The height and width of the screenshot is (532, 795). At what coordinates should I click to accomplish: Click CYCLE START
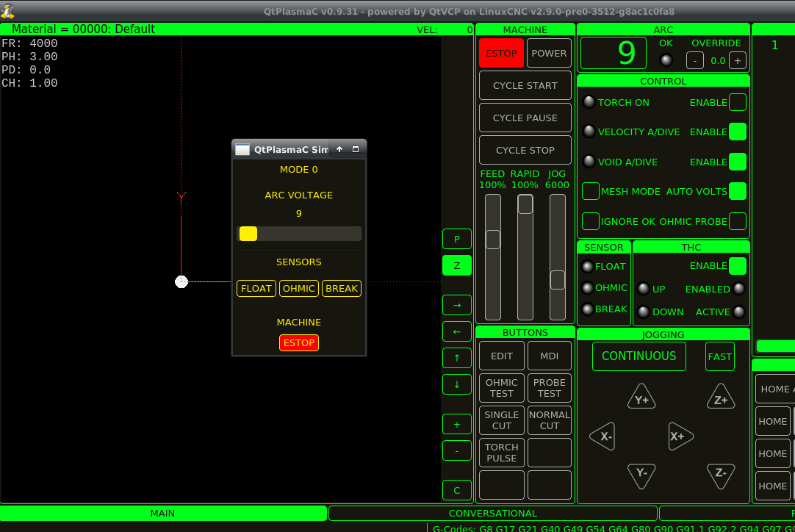pos(525,86)
